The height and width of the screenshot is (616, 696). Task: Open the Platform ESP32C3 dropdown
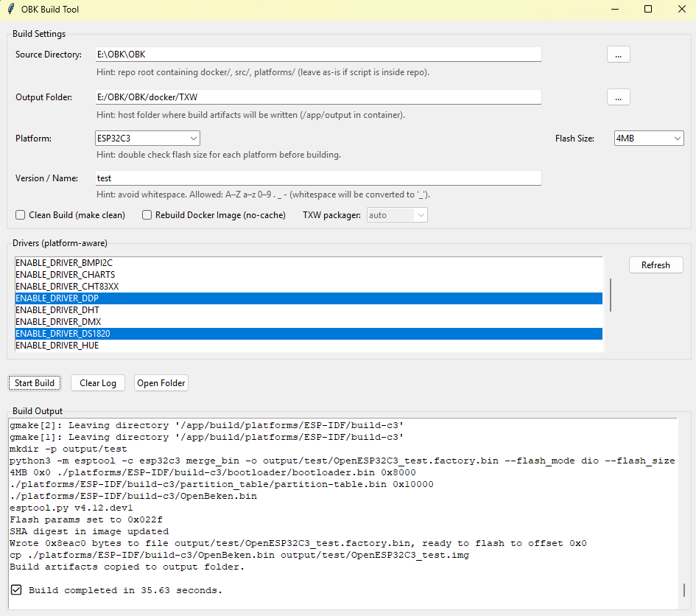(148, 139)
